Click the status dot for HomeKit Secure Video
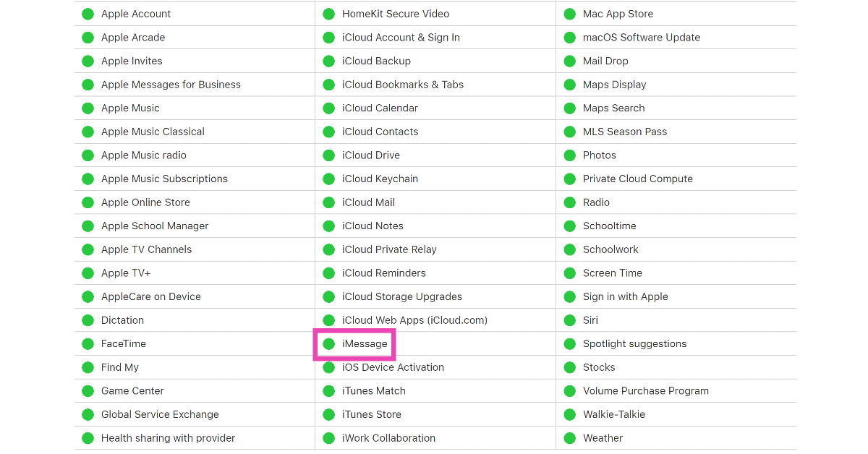The width and height of the screenshot is (868, 454). point(328,14)
